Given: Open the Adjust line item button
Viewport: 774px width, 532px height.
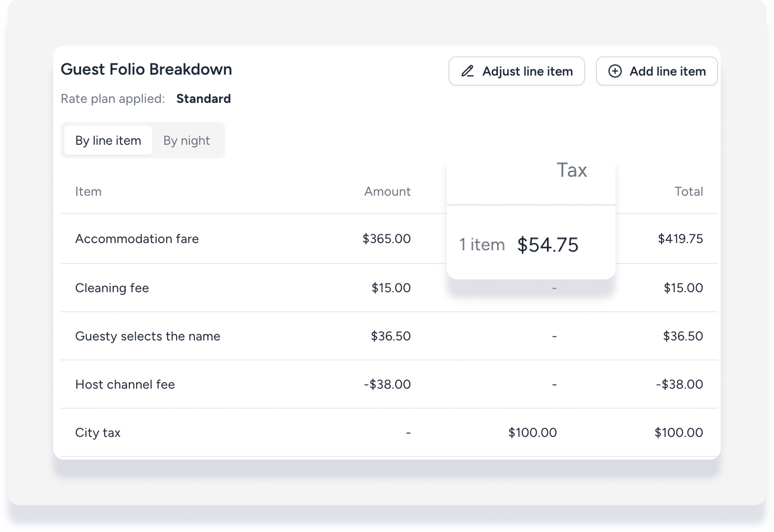Looking at the screenshot, I should [x=516, y=71].
